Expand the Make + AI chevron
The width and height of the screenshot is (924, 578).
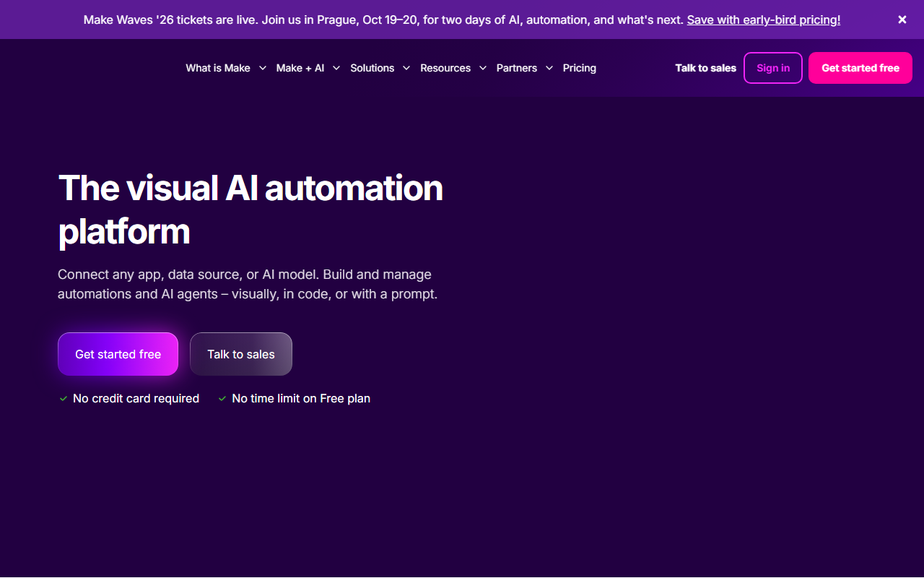pos(336,68)
